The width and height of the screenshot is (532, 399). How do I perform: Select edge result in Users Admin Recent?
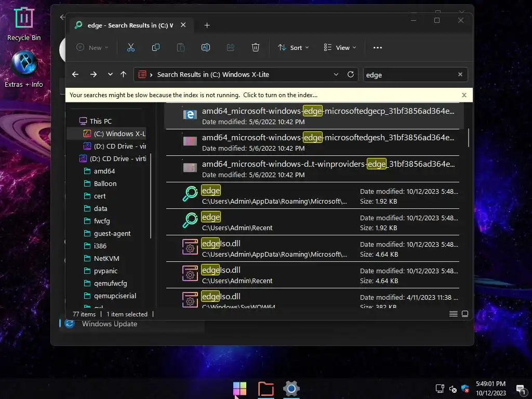click(312, 222)
